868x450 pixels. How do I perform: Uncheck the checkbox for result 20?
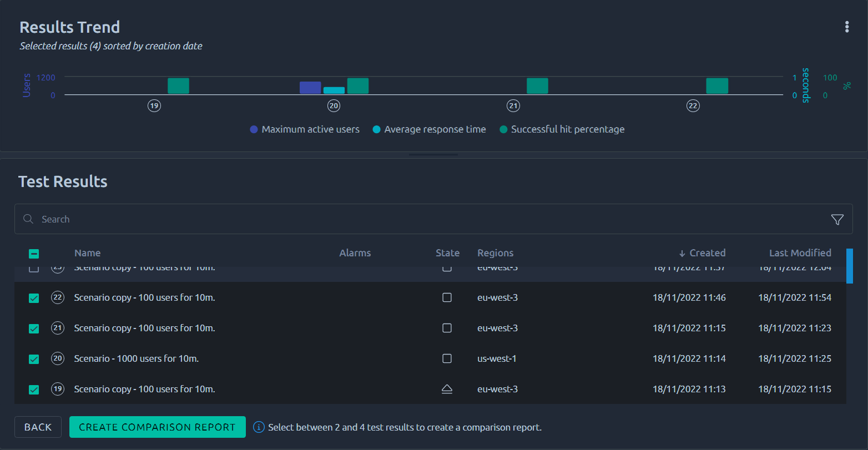pos(34,359)
